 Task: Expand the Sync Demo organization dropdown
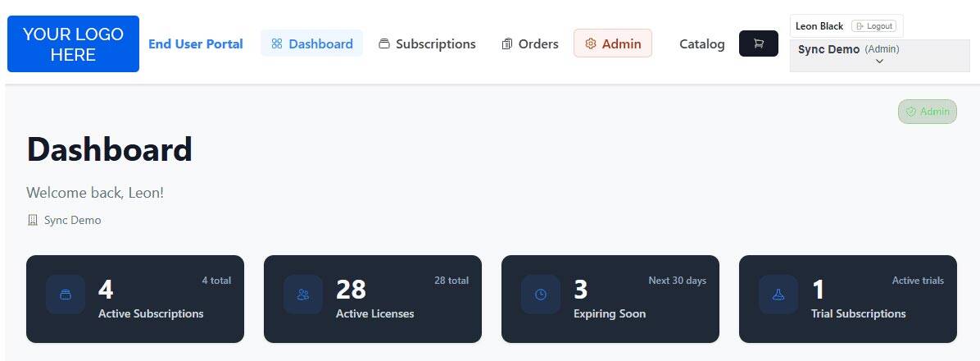(x=879, y=55)
